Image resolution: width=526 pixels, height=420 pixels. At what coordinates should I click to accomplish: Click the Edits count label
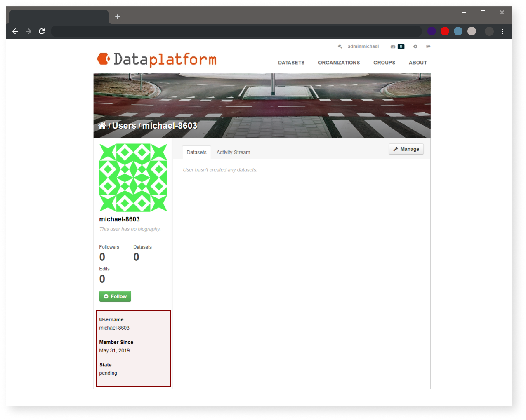(x=104, y=269)
